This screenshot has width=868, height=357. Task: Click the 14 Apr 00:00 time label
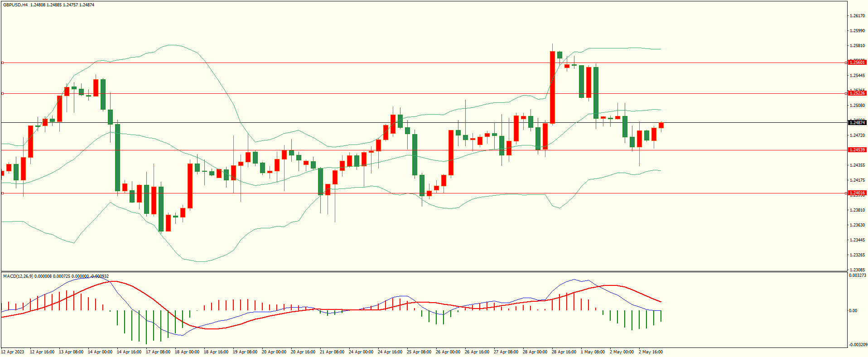100,352
